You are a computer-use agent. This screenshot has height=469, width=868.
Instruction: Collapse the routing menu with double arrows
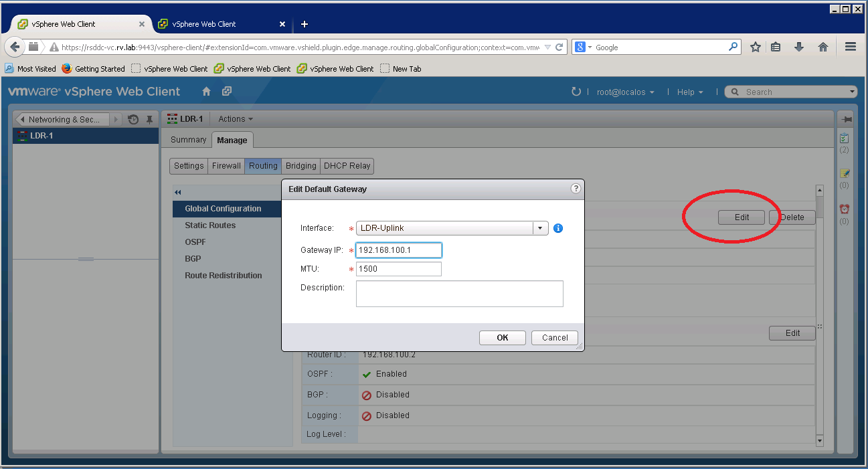tap(178, 193)
